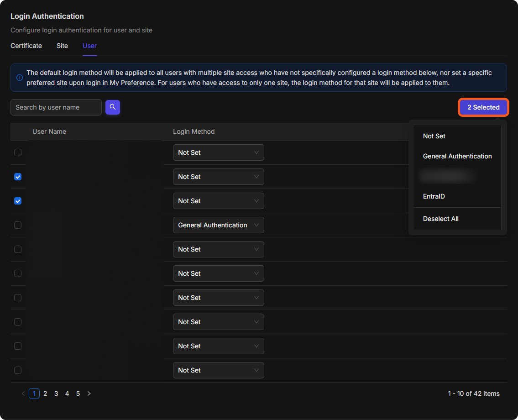The image size is (518, 420).
Task: Click the magnifier search button
Action: tap(113, 107)
